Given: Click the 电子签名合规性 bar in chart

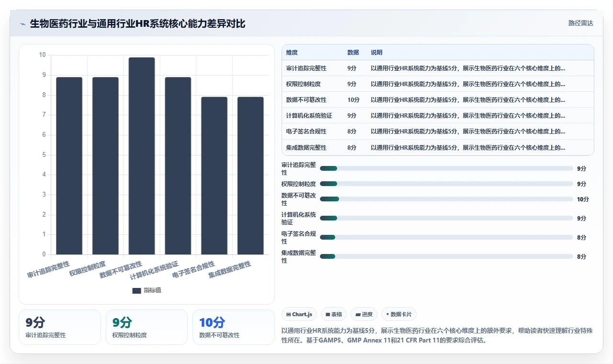Looking at the screenshot, I should [214, 176].
